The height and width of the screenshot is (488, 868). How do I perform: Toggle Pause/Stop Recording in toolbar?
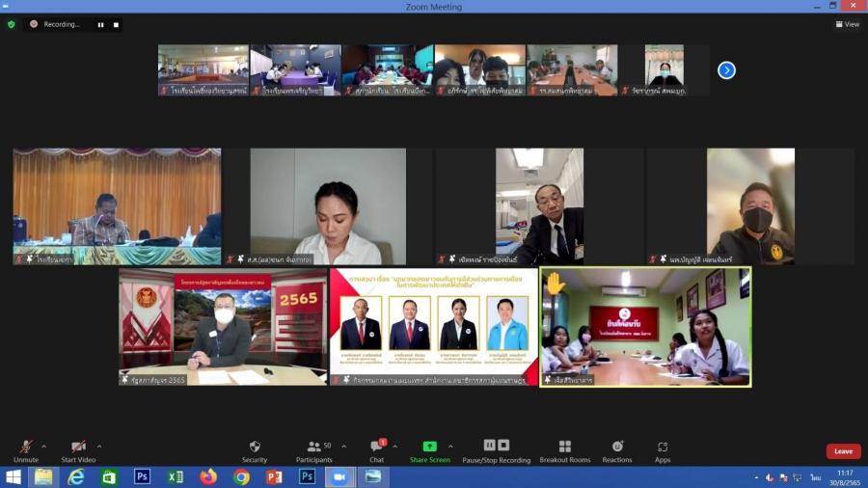496,449
